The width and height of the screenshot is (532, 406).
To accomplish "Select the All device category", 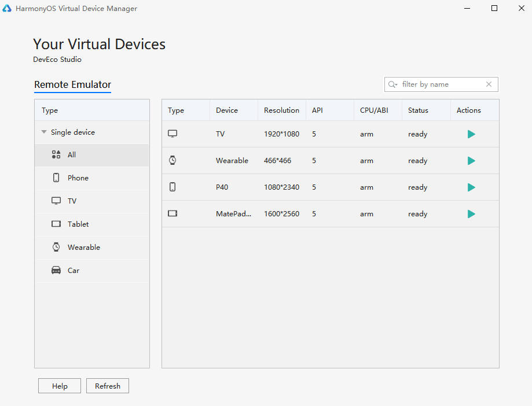I will [92, 155].
